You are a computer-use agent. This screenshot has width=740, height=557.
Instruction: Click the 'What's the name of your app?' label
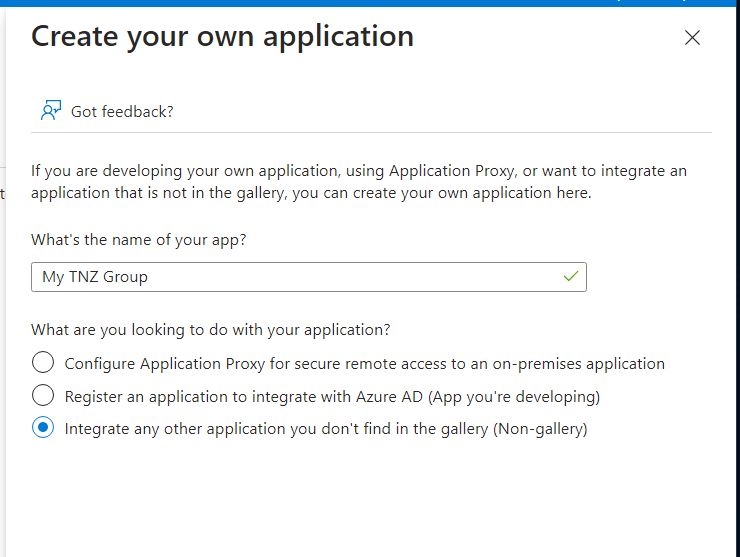pyautogui.click(x=139, y=240)
